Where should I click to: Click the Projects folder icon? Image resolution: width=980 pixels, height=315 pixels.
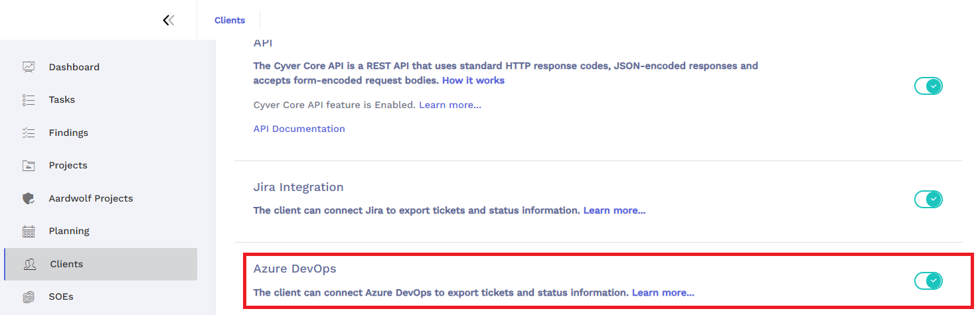pyautogui.click(x=29, y=165)
